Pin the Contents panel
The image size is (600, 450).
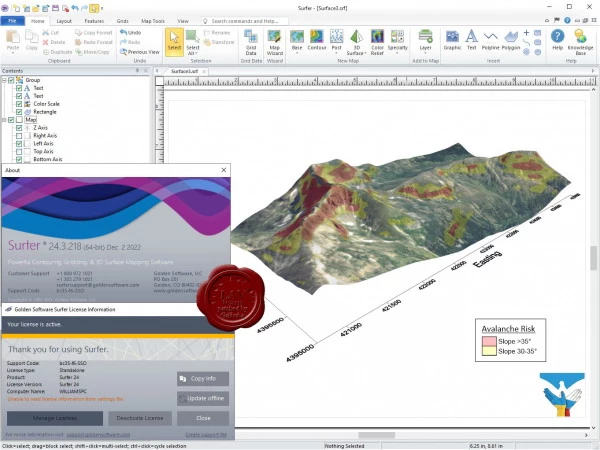point(137,70)
